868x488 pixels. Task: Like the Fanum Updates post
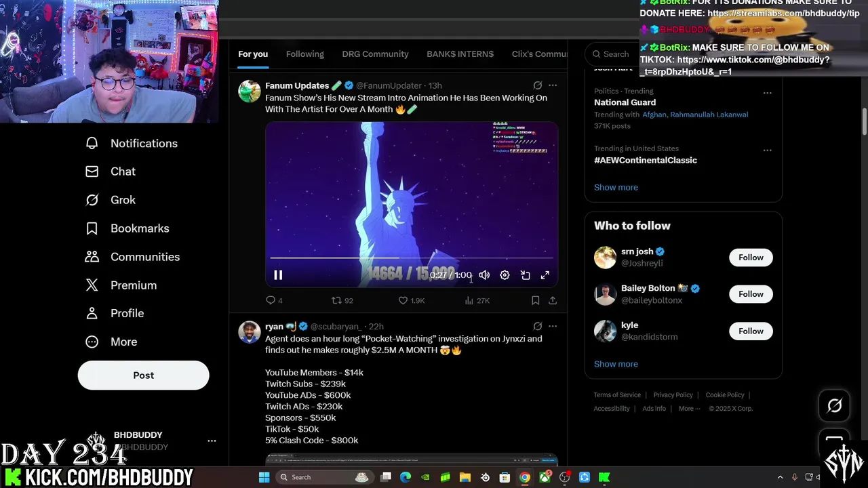coord(411,300)
